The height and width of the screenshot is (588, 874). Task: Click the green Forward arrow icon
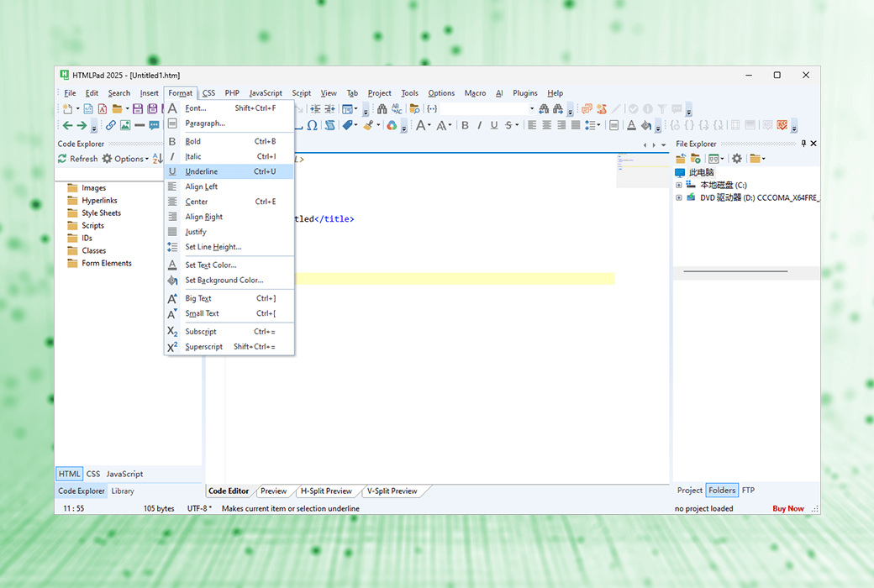[x=82, y=125]
